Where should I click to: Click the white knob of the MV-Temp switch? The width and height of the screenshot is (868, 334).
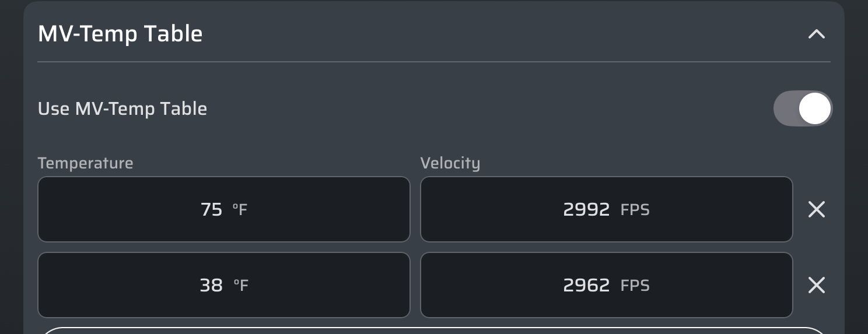pos(814,108)
